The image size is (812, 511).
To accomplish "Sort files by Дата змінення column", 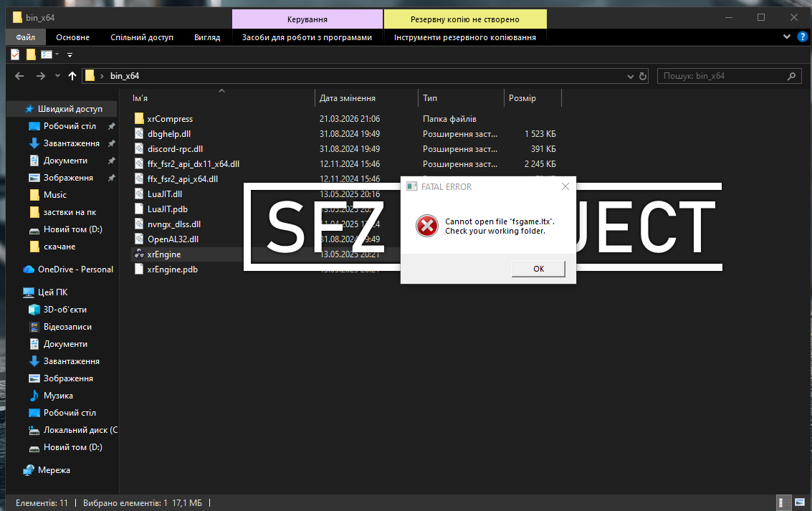I will [x=348, y=98].
